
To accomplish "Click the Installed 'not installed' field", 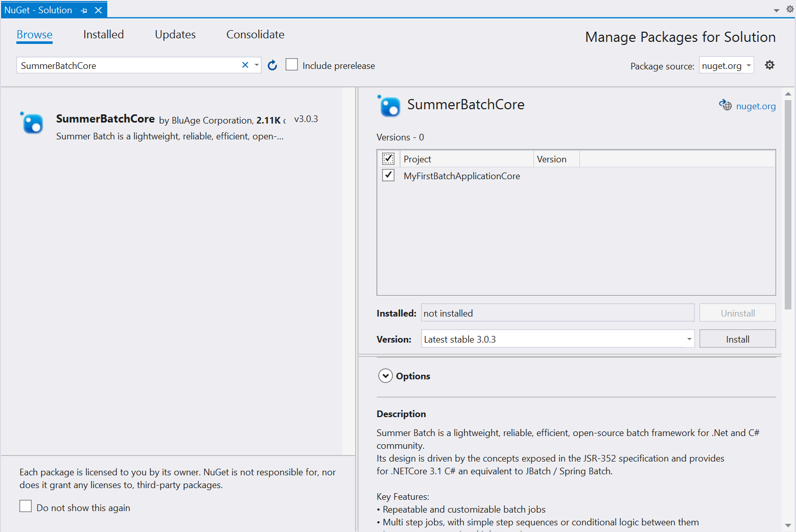I will (557, 313).
